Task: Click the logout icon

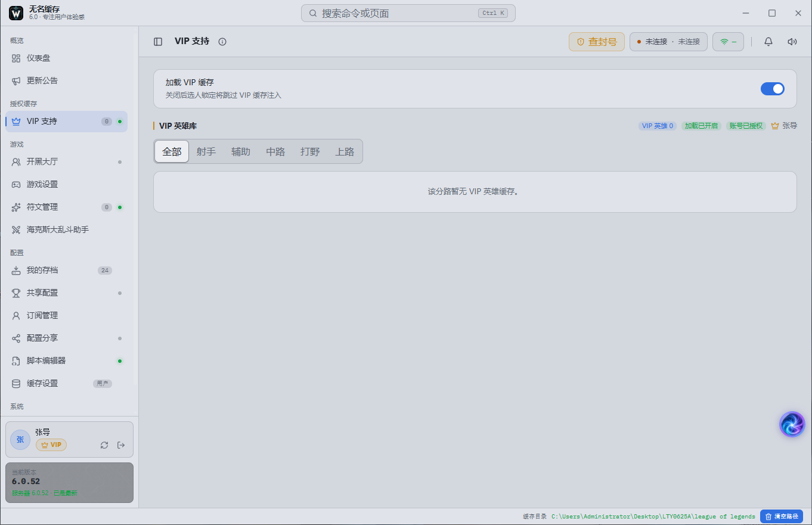Action: tap(121, 445)
